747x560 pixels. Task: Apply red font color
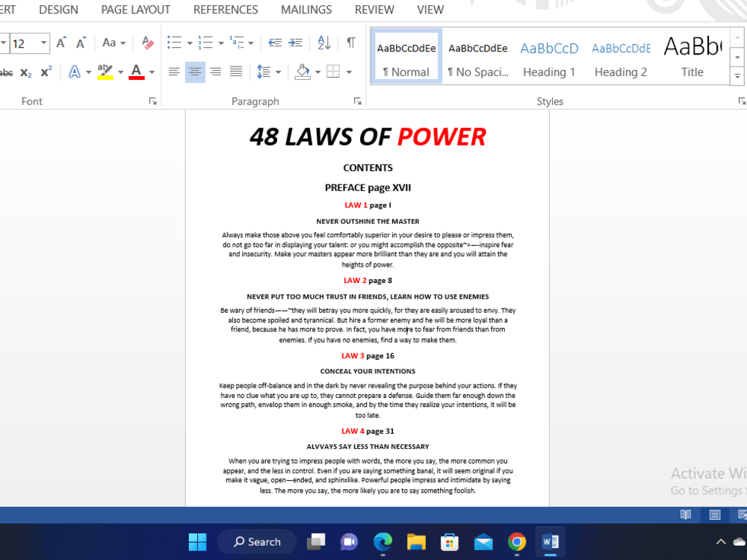(x=137, y=72)
